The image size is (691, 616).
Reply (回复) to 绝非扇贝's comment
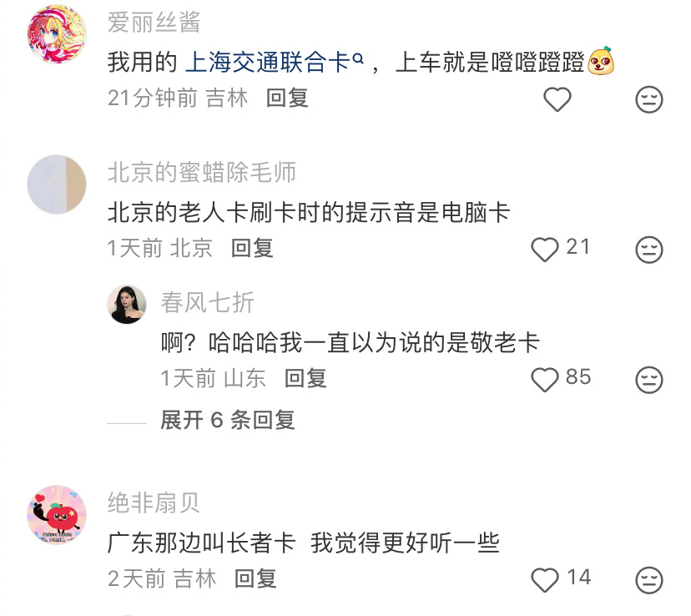pyautogui.click(x=255, y=578)
